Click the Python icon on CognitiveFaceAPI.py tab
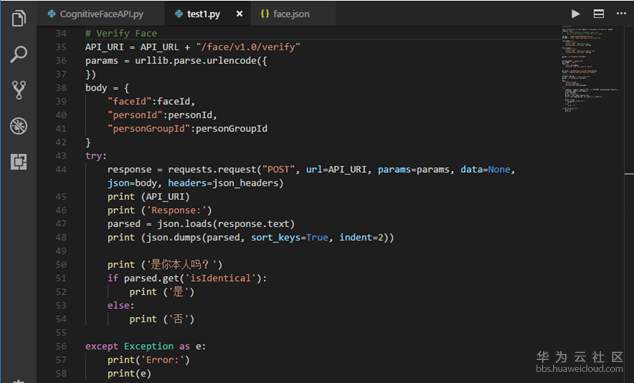The width and height of the screenshot is (634, 383). tap(52, 14)
